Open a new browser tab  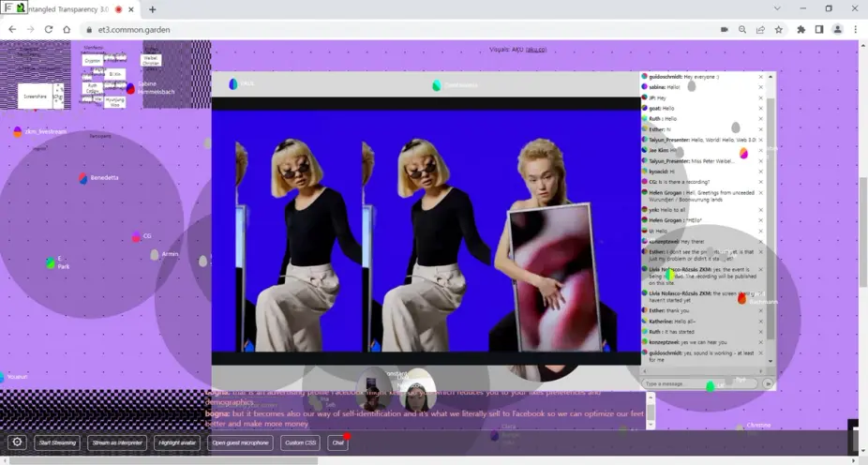click(x=152, y=9)
